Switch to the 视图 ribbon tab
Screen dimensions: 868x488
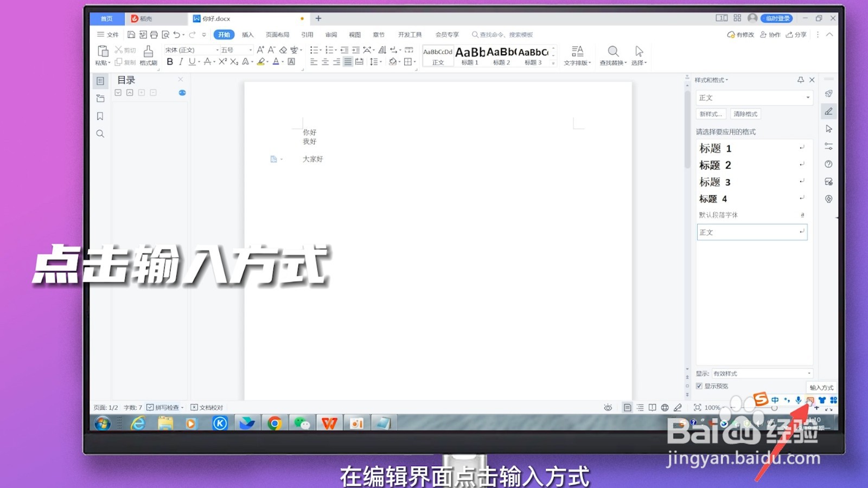click(355, 35)
